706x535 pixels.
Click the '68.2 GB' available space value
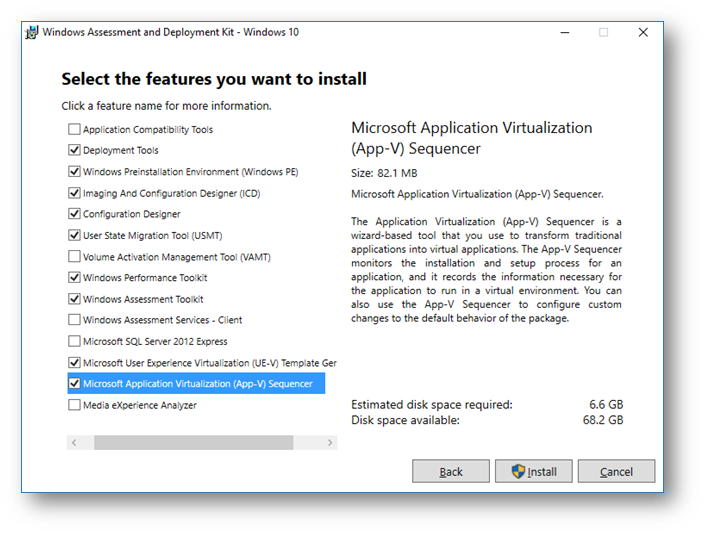[603, 420]
